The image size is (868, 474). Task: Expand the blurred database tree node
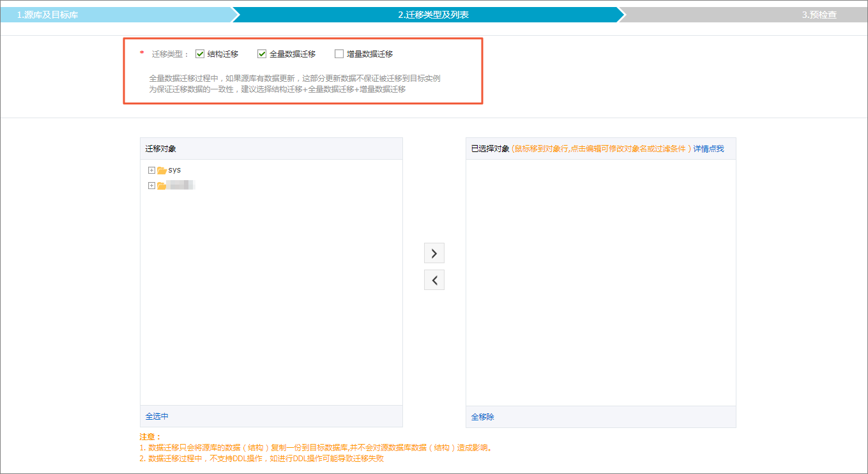coord(151,186)
